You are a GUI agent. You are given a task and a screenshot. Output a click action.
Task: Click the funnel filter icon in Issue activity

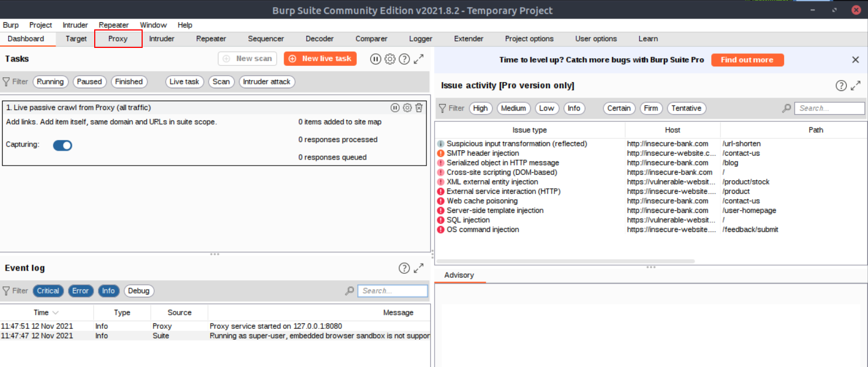click(x=443, y=108)
